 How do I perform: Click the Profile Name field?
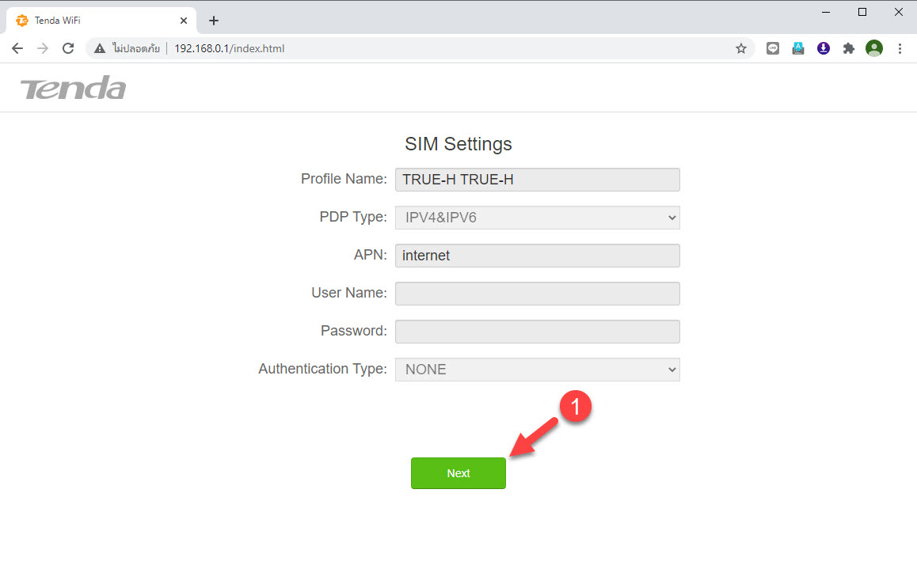point(537,180)
